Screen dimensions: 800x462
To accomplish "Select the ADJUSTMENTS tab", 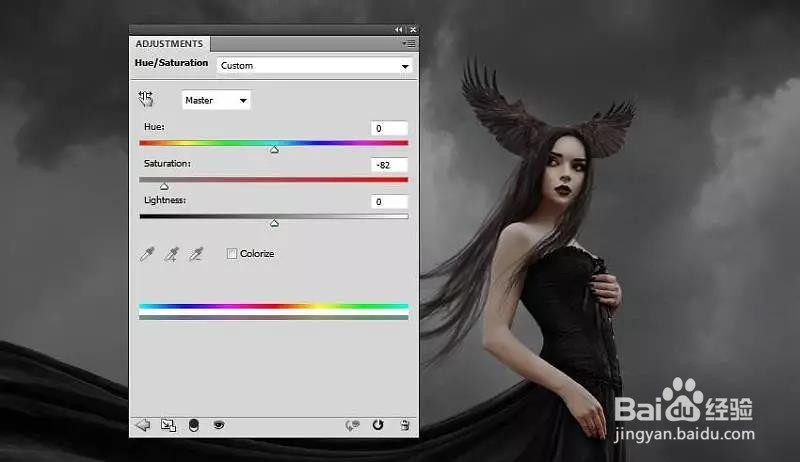I will (x=169, y=44).
